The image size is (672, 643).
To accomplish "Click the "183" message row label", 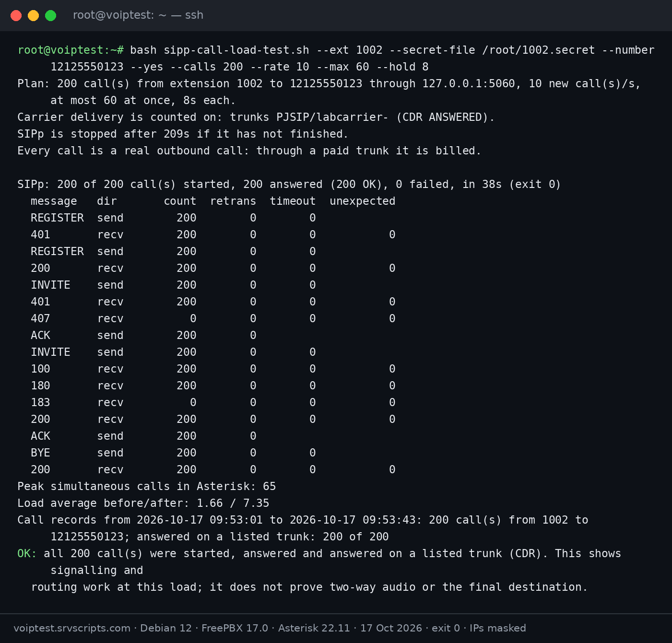I will [40, 402].
